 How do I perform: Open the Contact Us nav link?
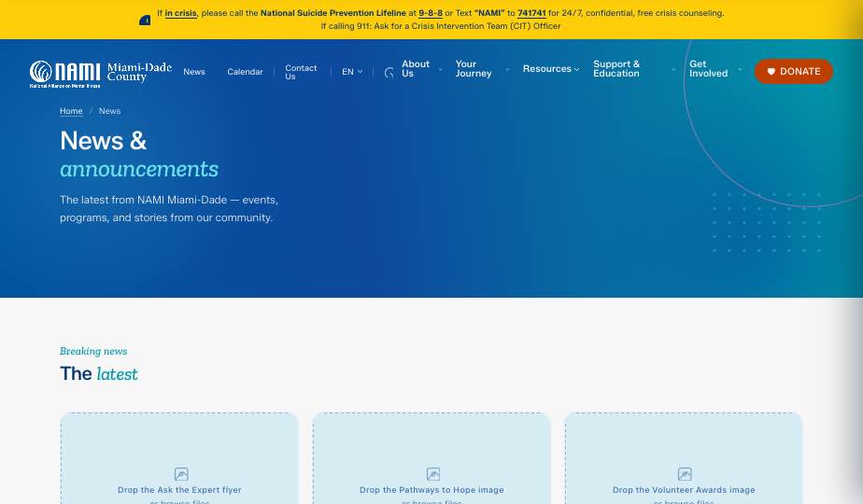tap(301, 72)
